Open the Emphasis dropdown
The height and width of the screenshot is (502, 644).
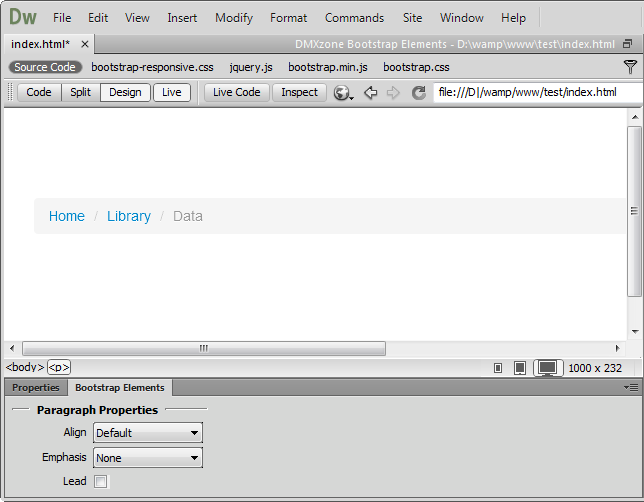(148, 458)
